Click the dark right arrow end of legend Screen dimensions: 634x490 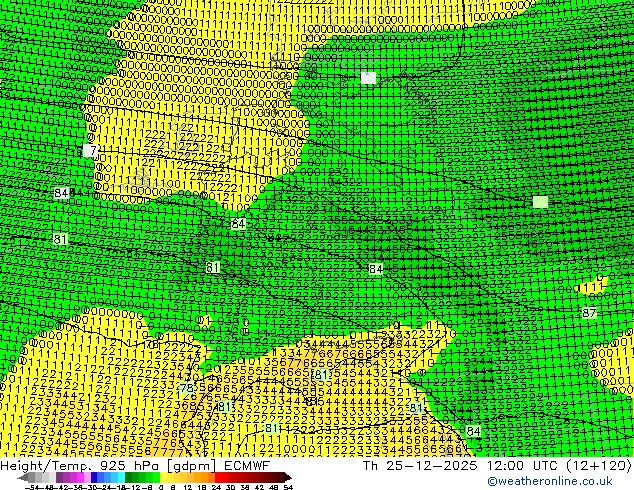click(x=287, y=478)
